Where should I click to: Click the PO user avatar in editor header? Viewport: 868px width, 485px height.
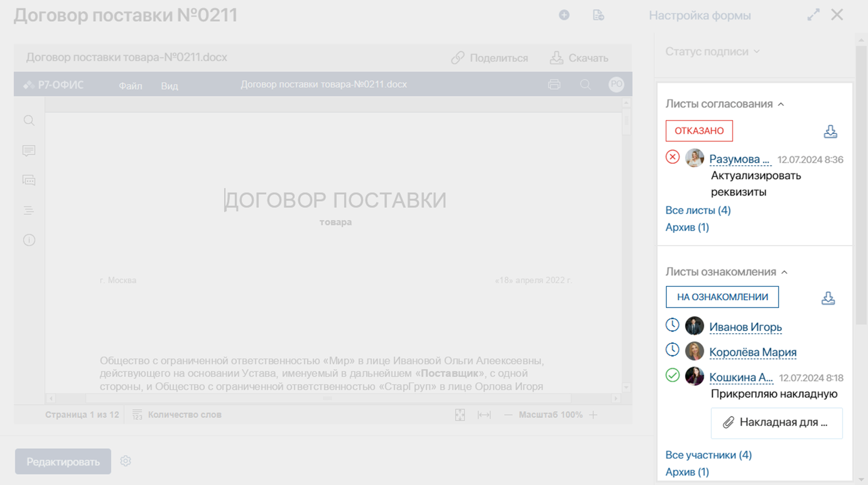[x=616, y=84]
